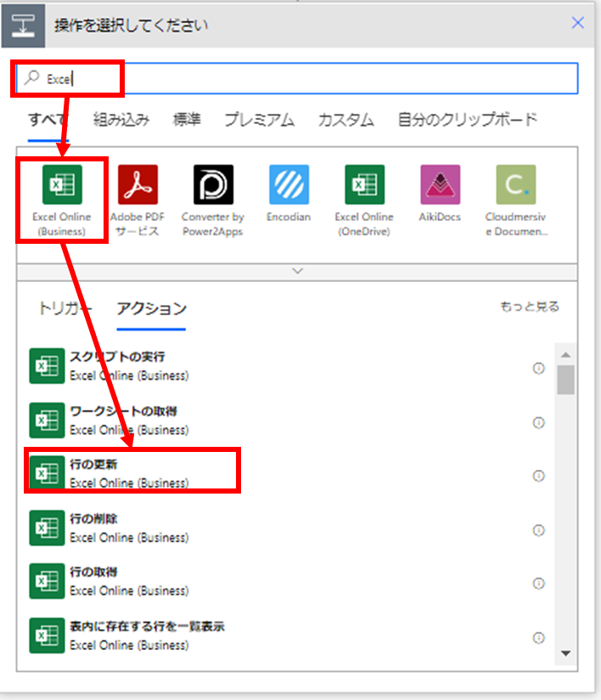The image size is (601, 700).
Task: Choose the スクリプトの実行 action
Action: point(285,366)
